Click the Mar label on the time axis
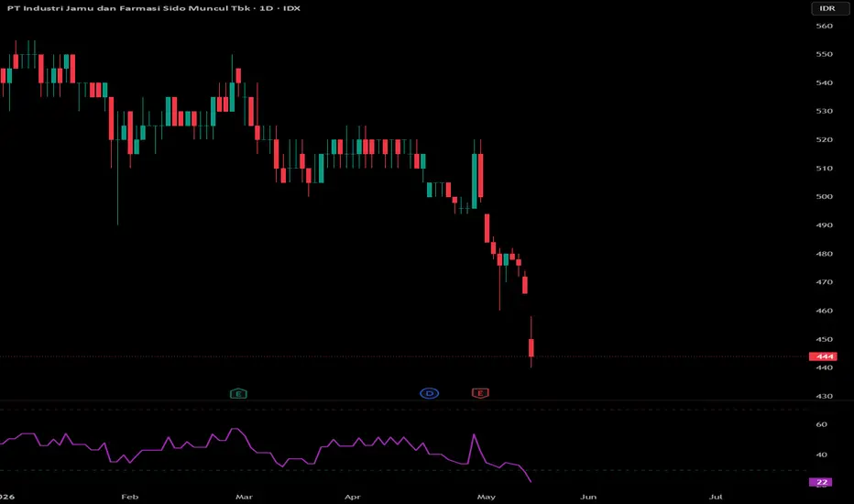This screenshot has height=504, width=854. pyautogui.click(x=244, y=497)
